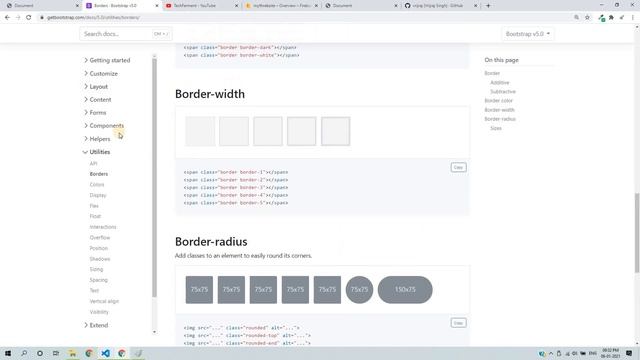Expand the Content section
The width and height of the screenshot is (640, 360).
98,100
